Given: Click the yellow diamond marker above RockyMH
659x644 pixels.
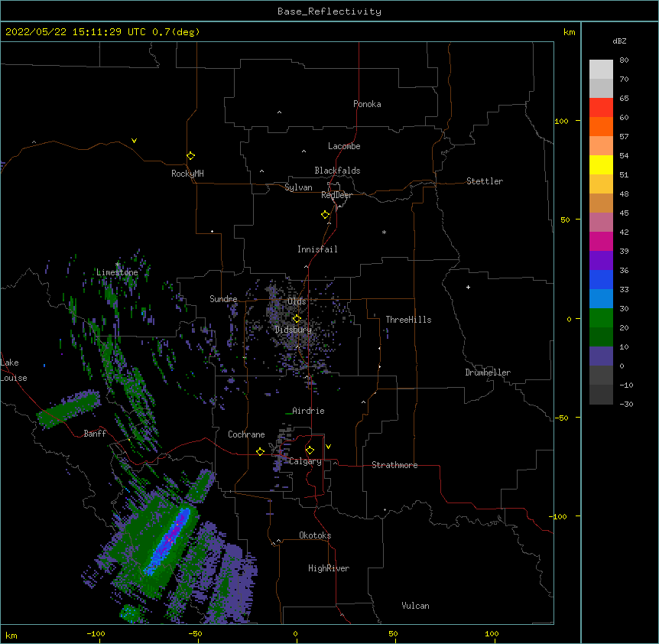Looking at the screenshot, I should (191, 156).
